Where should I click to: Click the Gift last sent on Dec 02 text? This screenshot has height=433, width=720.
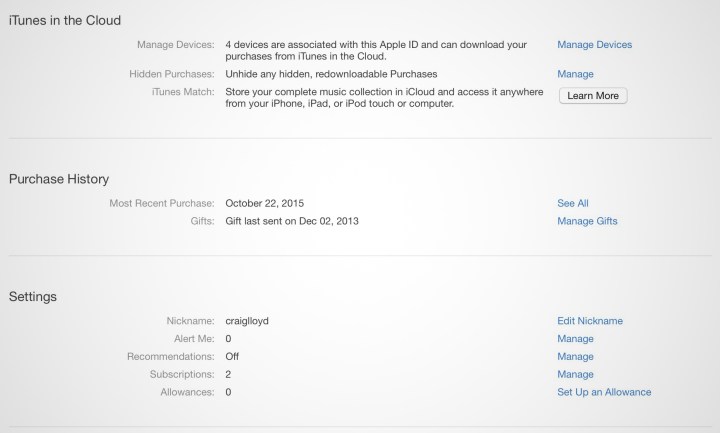pos(292,221)
